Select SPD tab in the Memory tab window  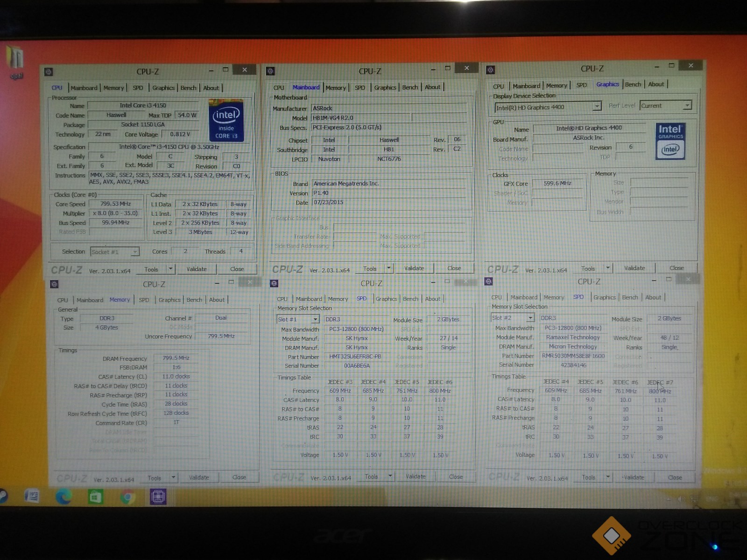(x=144, y=300)
